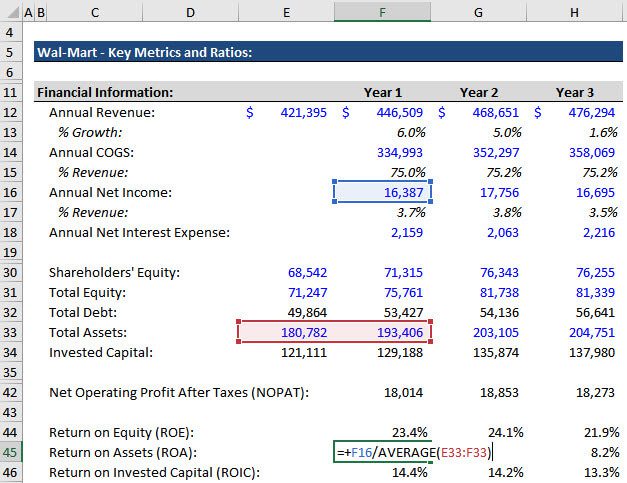
Task: Select revenue value 446,509
Action: click(399, 112)
